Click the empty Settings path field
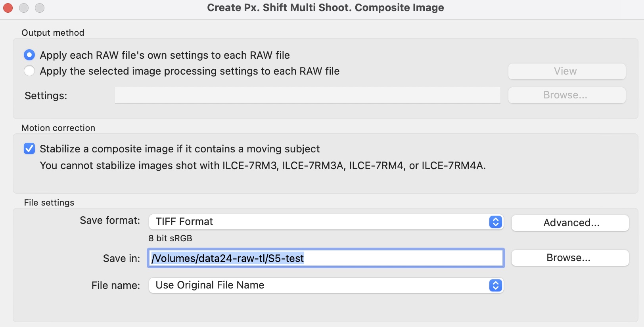644x327 pixels. tap(308, 96)
